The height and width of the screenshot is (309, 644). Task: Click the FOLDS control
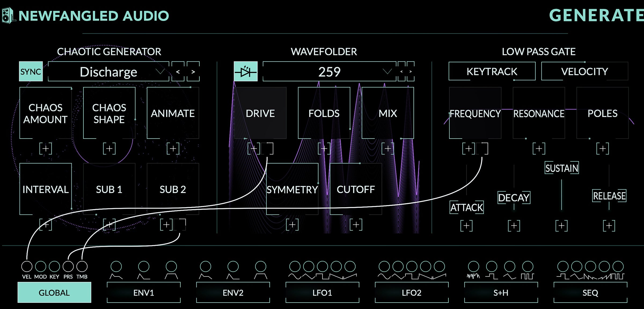pyautogui.click(x=324, y=113)
